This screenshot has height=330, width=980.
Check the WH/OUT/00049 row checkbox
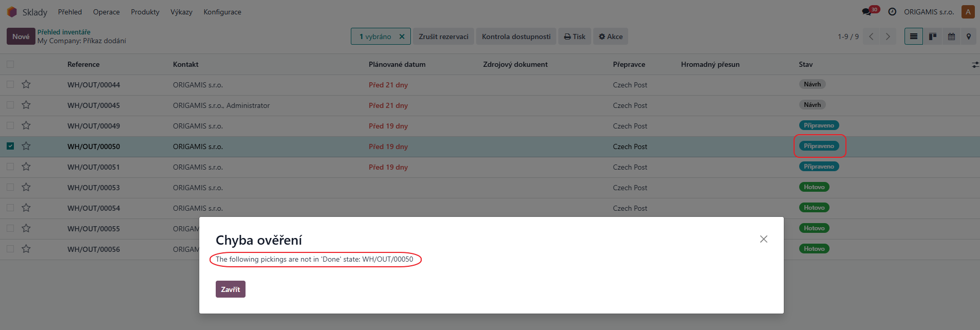point(10,125)
